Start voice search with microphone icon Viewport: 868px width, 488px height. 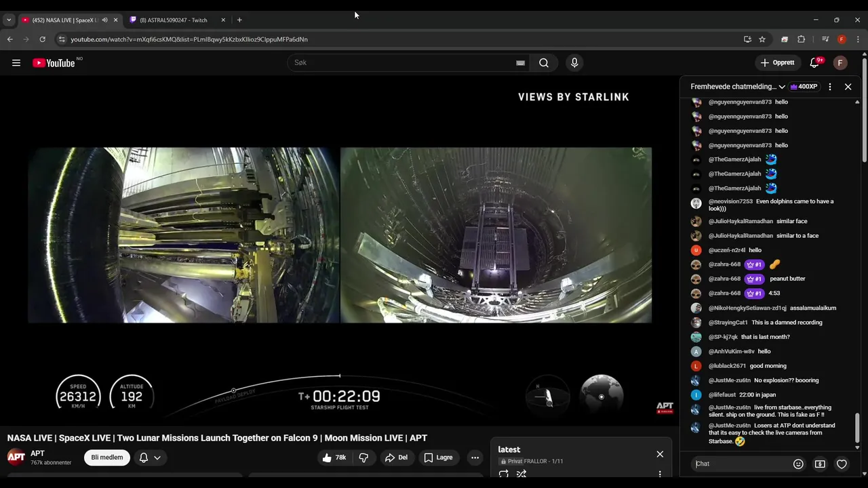[x=574, y=63]
